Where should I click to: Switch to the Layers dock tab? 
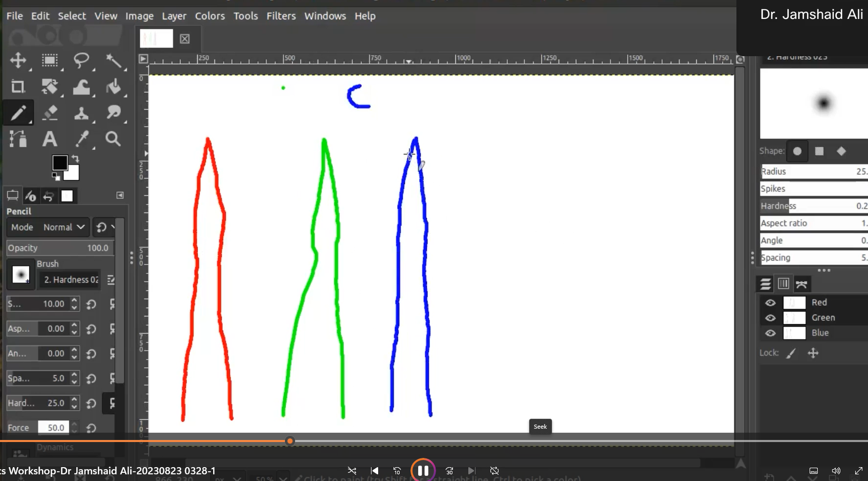766,284
